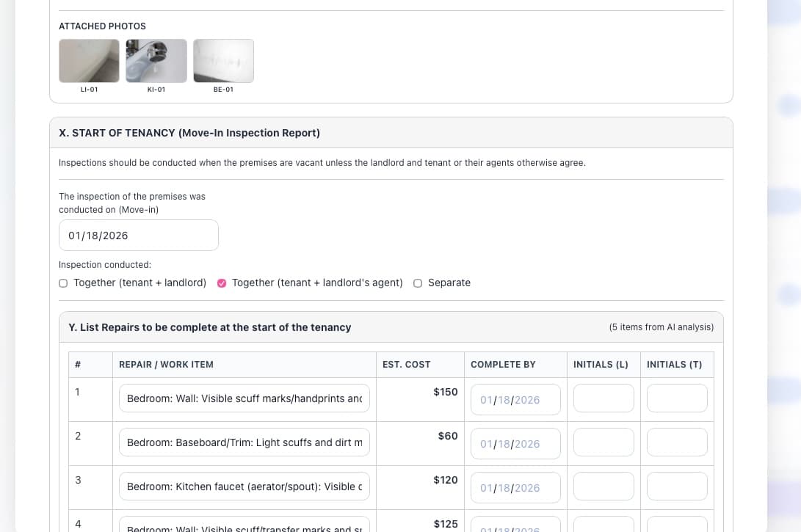Open the KI-01 faucet photo thumbnail
The width and height of the screenshot is (801, 532).
point(156,61)
